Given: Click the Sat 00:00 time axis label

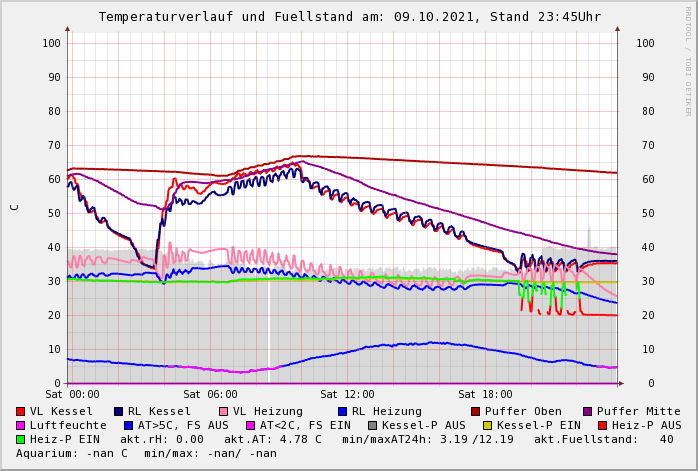Looking at the screenshot, I should point(72,395).
